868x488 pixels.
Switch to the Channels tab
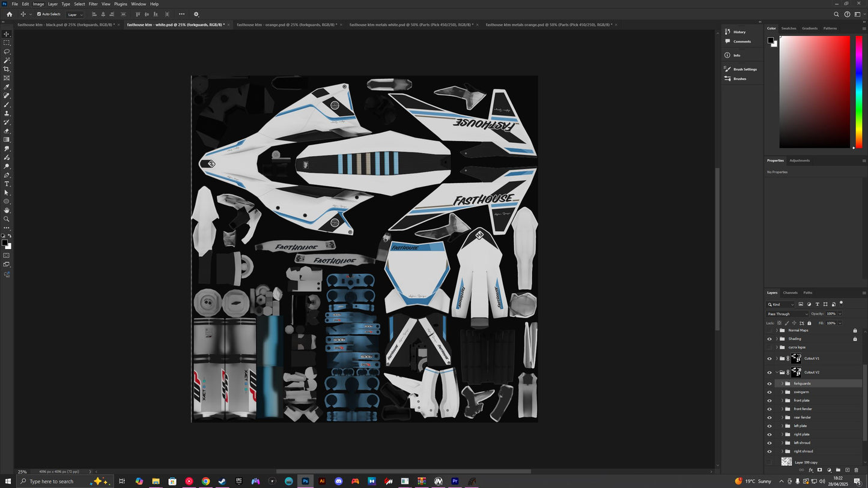click(x=790, y=293)
